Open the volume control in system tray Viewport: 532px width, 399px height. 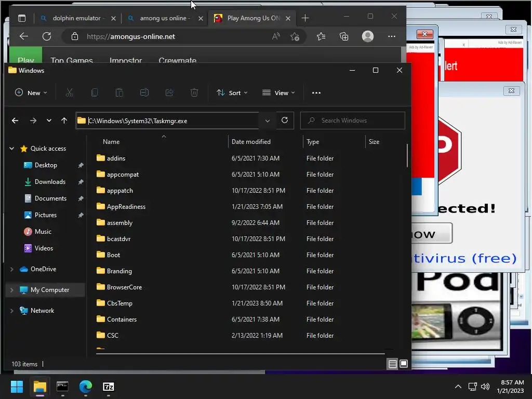click(x=485, y=387)
